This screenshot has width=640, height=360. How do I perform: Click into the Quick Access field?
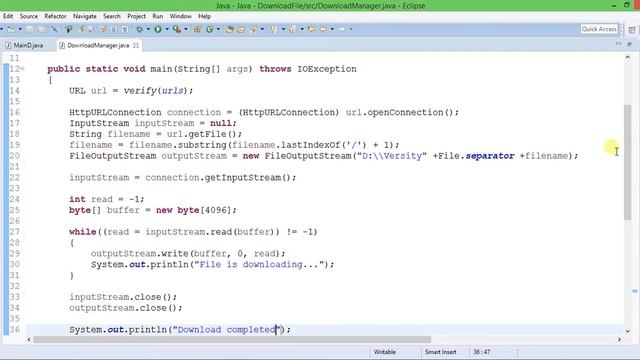coord(599,29)
